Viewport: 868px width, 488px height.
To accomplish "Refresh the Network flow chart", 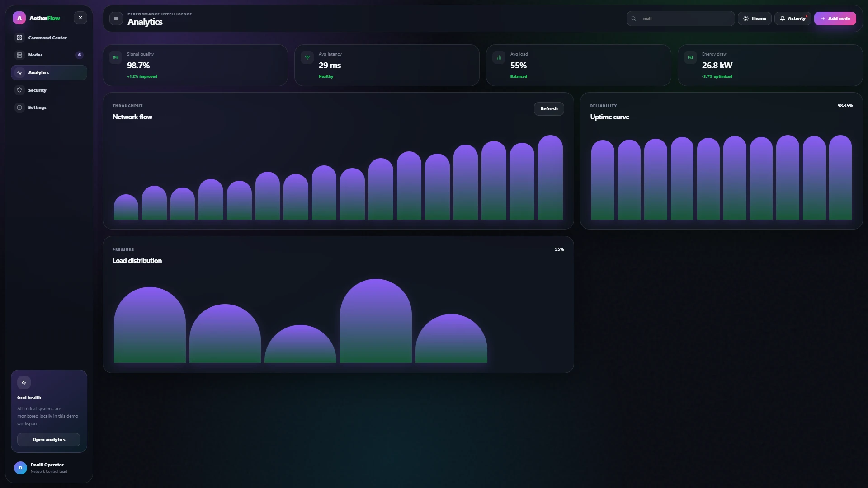I will 549,109.
